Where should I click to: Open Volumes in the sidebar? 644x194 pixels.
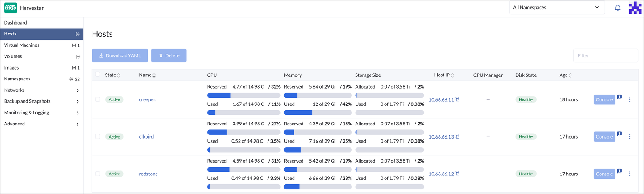(x=42, y=56)
